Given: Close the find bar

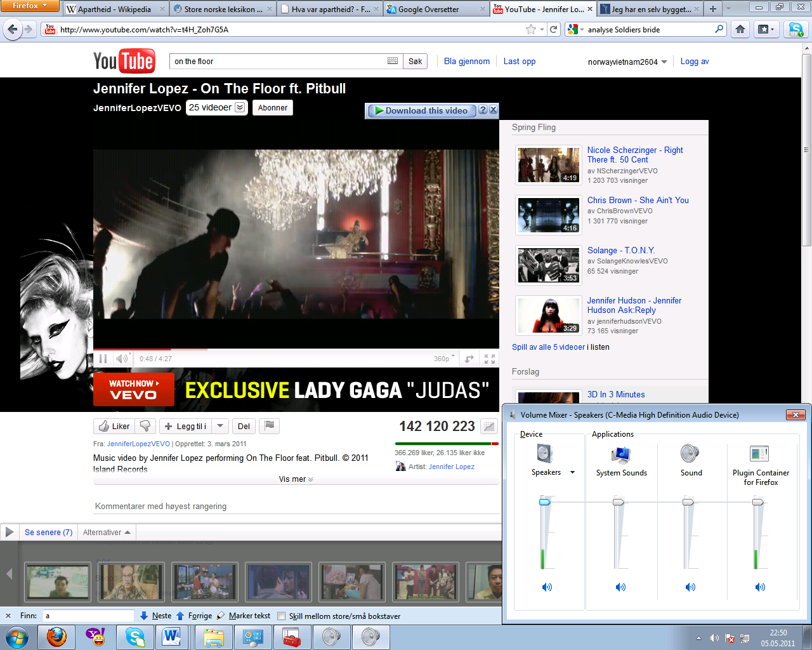Looking at the screenshot, I should 8,616.
